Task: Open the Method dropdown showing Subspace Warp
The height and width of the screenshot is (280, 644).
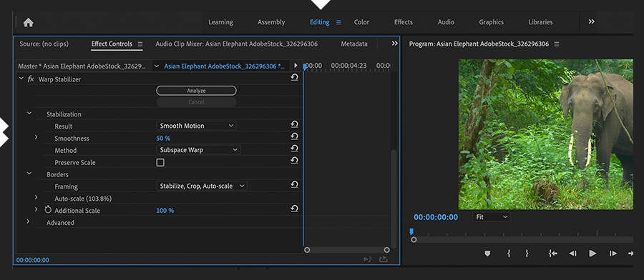Action: point(198,150)
